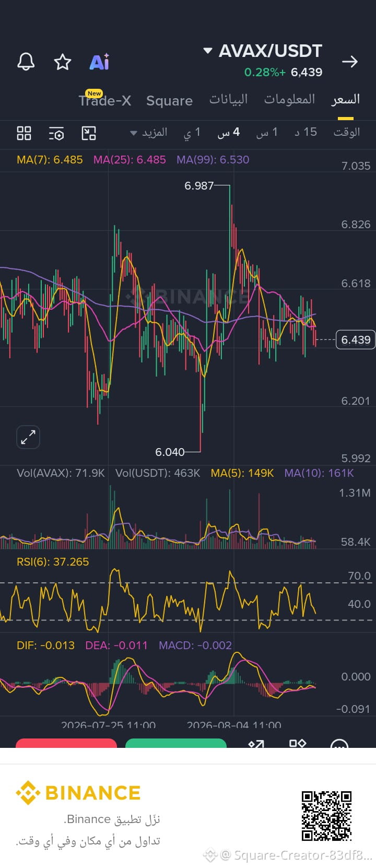Tap the DIF: -0.013 label

click(45, 646)
